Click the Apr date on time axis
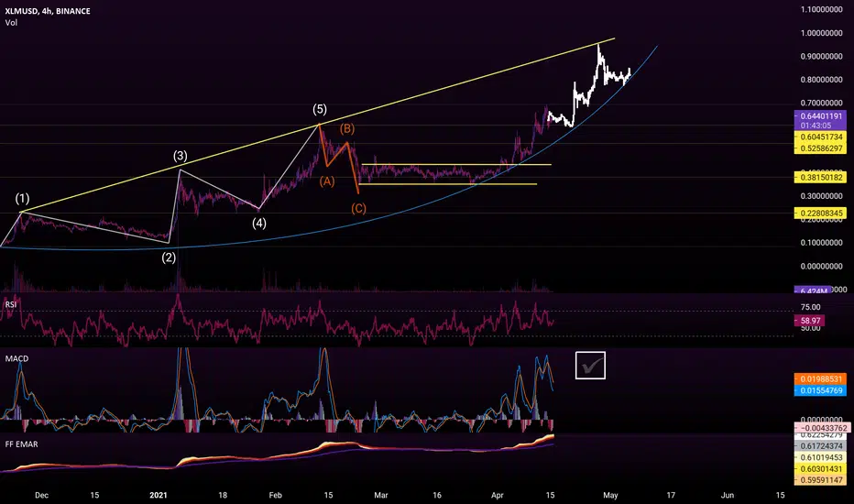Screen dimensions: 854x504 (x=498, y=495)
